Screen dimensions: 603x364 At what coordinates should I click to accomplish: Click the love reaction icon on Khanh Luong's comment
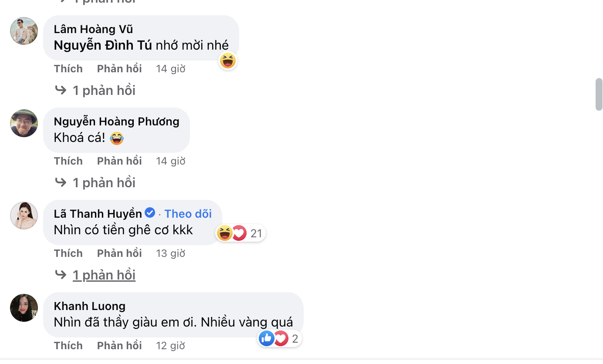point(281,338)
